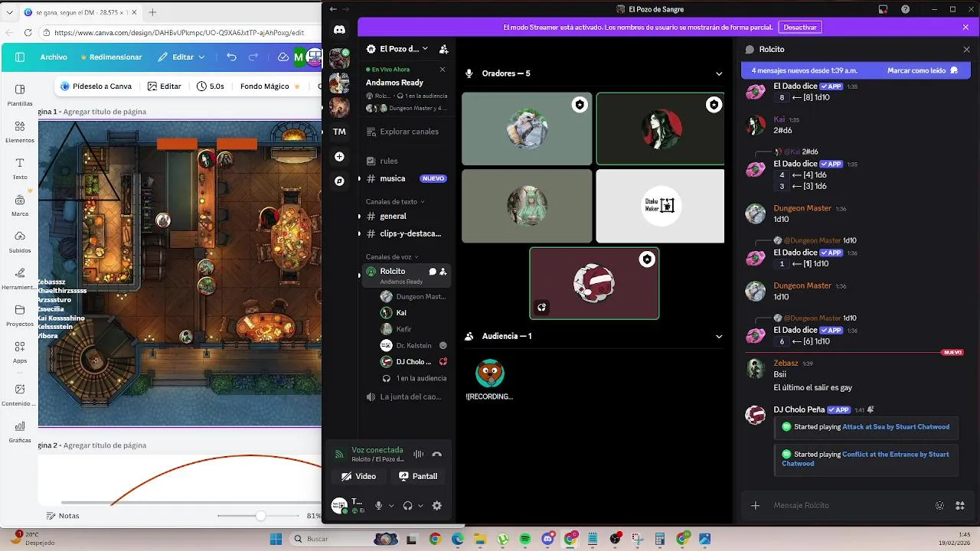Click Pídeselo a Canva button

[x=96, y=86]
